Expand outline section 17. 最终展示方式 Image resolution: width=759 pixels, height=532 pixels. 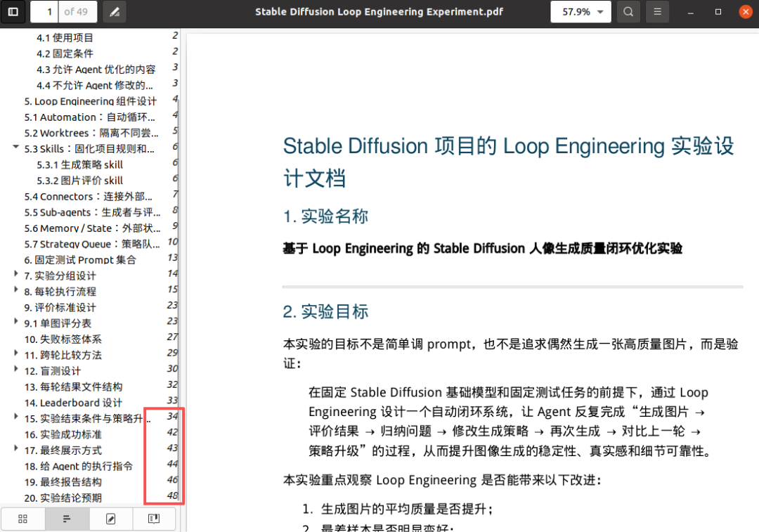click(16, 449)
